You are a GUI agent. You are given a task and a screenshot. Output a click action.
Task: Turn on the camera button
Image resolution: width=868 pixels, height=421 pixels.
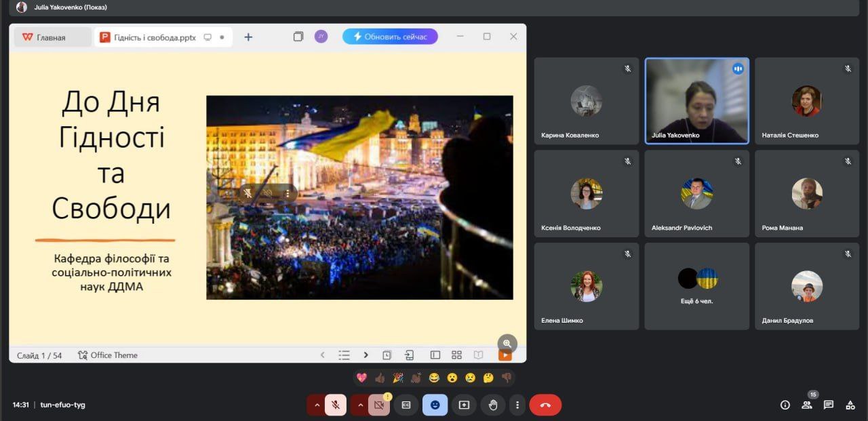(x=379, y=405)
